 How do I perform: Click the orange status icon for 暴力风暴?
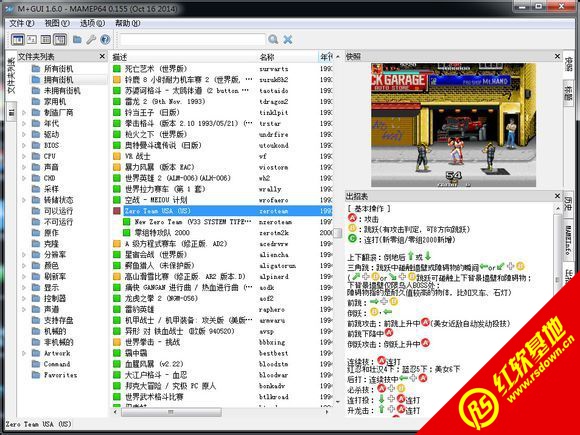117,167
